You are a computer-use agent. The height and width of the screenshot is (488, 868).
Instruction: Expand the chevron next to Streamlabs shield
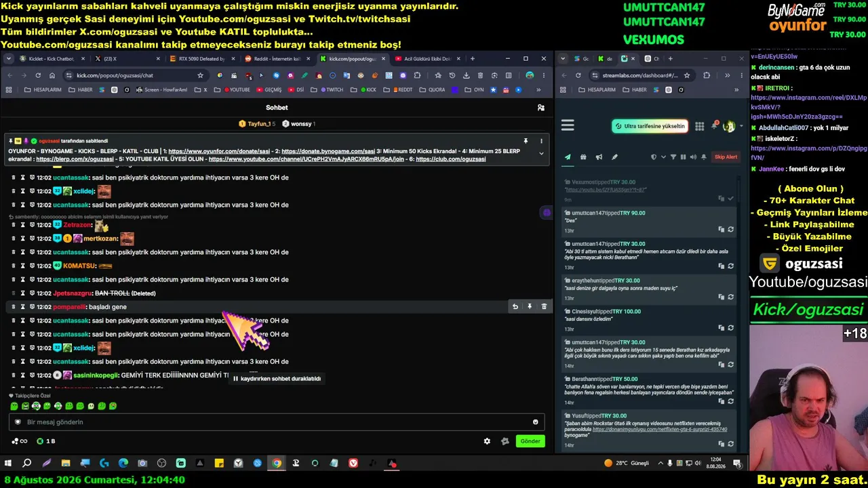click(663, 157)
